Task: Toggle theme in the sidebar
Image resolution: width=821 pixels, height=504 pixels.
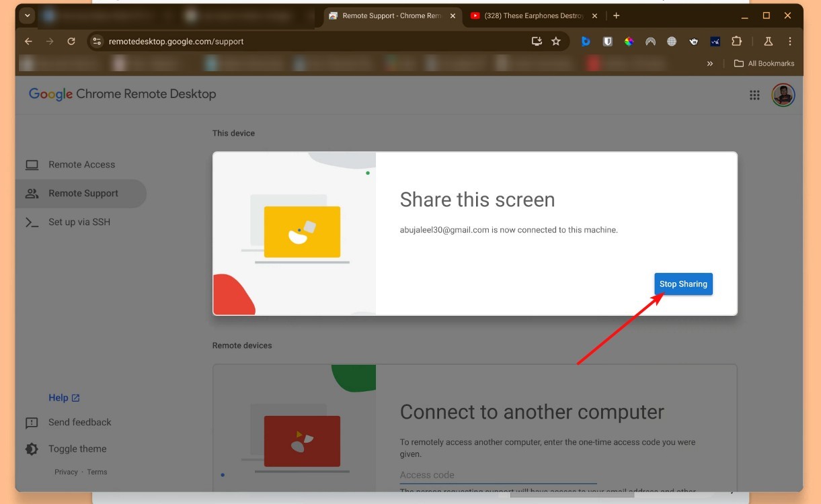Action: coord(67,449)
